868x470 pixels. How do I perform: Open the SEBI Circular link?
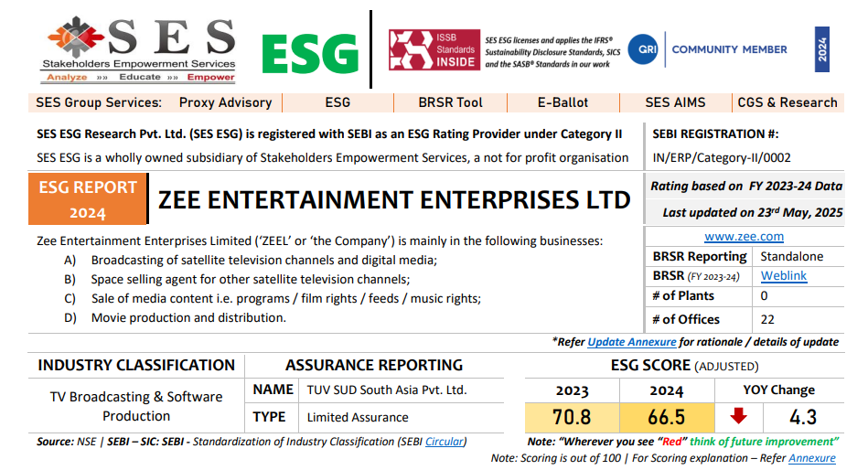click(444, 442)
